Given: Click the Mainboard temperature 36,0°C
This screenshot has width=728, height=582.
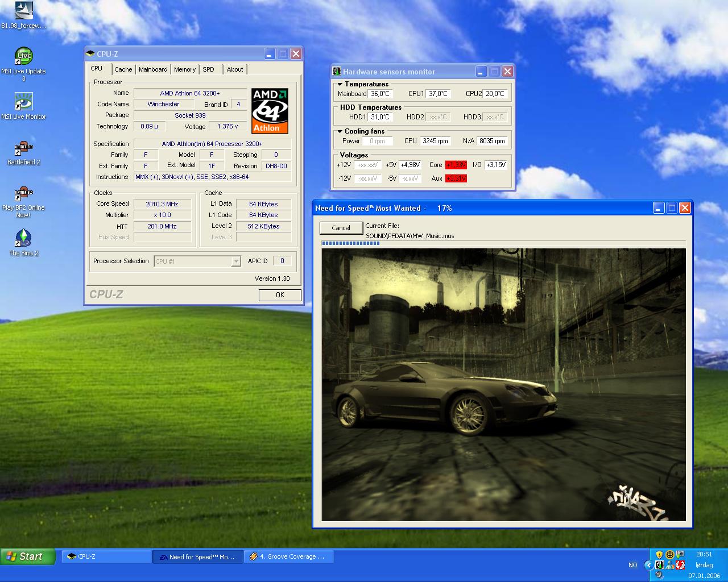Looking at the screenshot, I should coord(380,94).
